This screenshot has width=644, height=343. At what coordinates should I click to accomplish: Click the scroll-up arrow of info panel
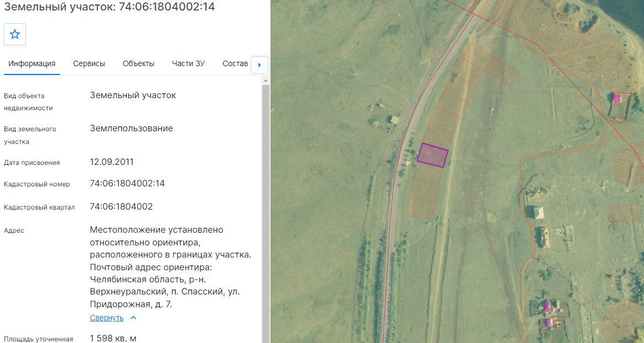click(x=266, y=81)
